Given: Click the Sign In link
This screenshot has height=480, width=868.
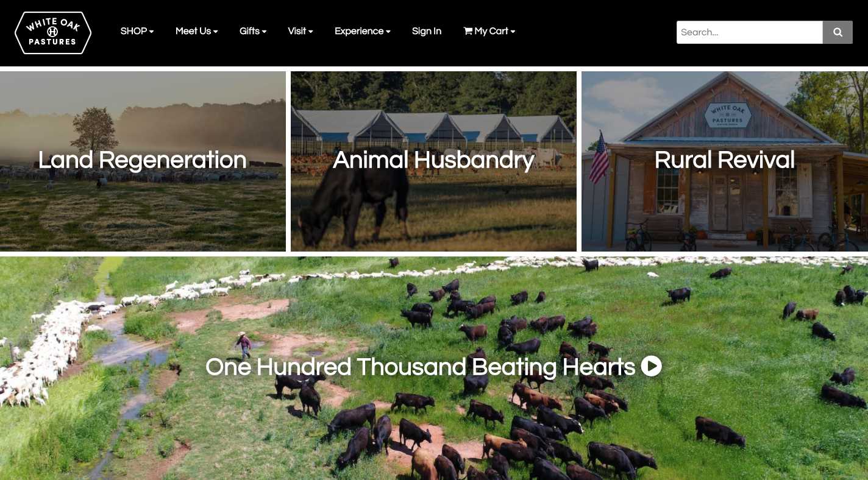Looking at the screenshot, I should 427,31.
